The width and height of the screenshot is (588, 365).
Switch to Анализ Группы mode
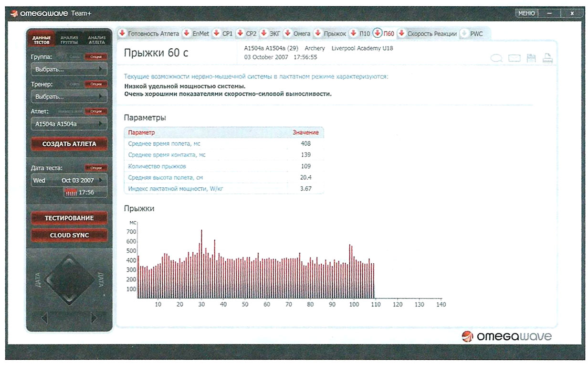pyautogui.click(x=69, y=39)
